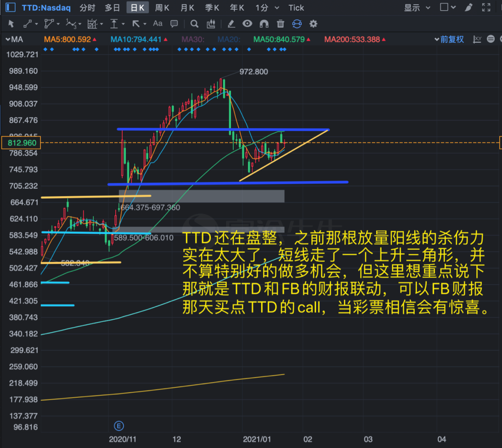The image size is (502, 448).
Task: Switch to Tick view tab
Action: pos(296,8)
